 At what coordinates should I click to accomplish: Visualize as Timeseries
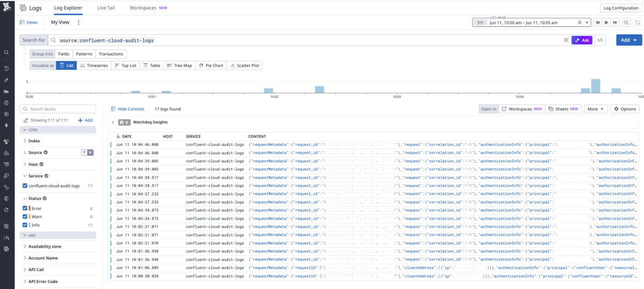[94, 66]
